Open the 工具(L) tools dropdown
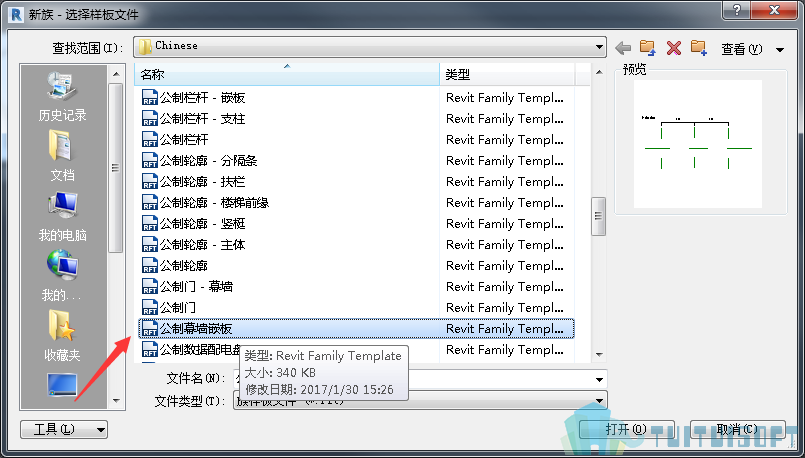The height and width of the screenshot is (458, 805). click(x=64, y=429)
